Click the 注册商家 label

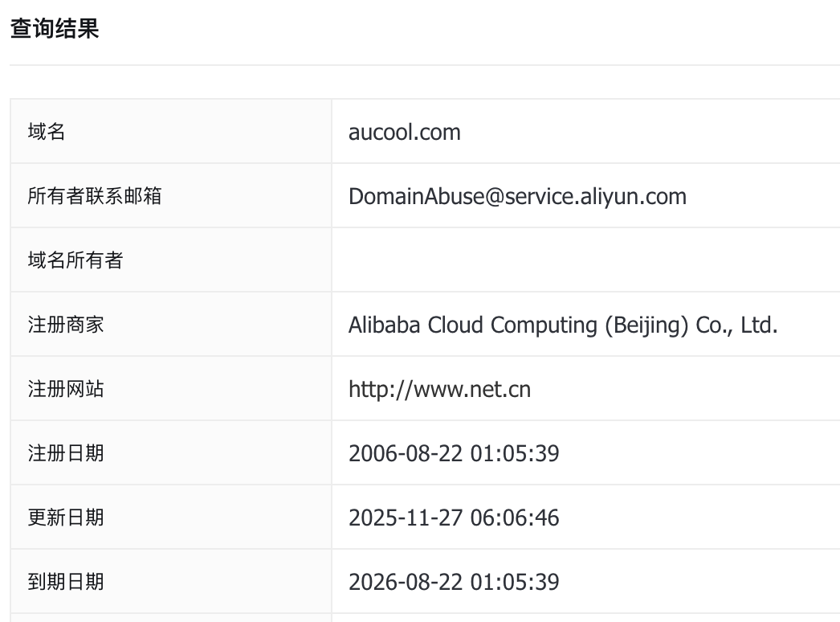pyautogui.click(x=66, y=325)
